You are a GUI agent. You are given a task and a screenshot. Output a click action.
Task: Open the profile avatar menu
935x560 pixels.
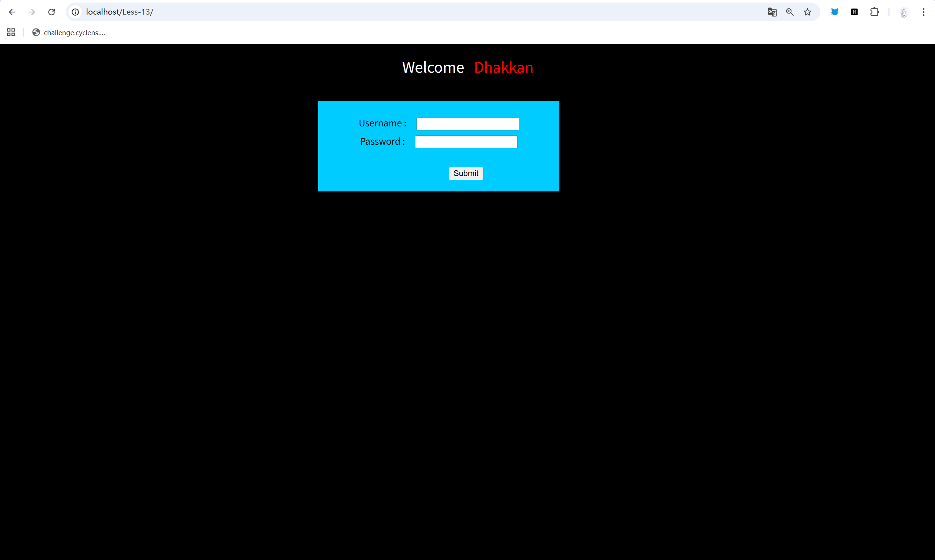pyautogui.click(x=904, y=12)
